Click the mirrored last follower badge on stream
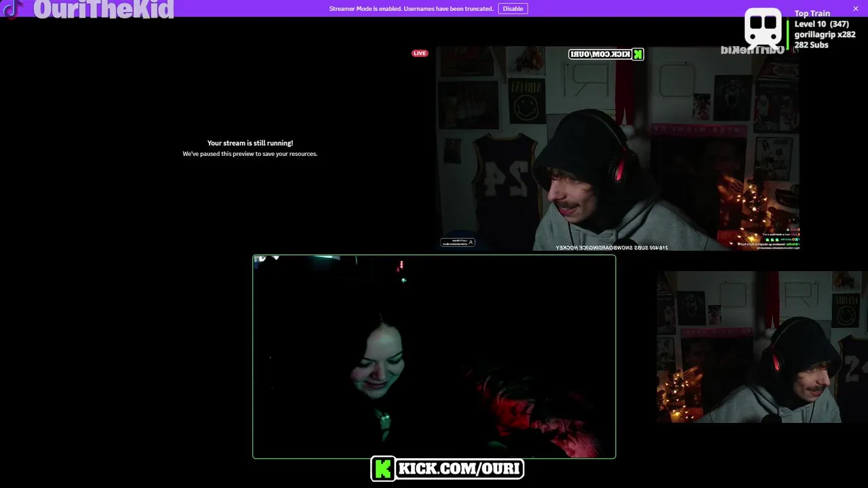Screen dimensions: 868x488 click(x=458, y=242)
